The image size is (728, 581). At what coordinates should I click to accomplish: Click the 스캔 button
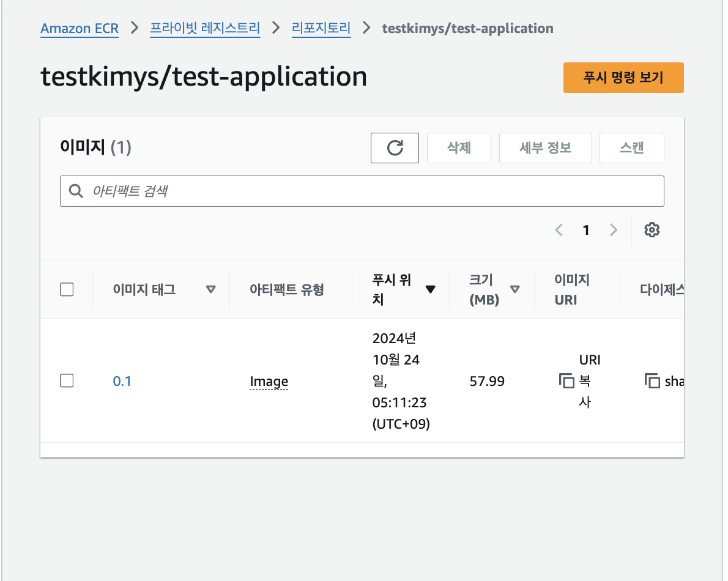tap(632, 148)
